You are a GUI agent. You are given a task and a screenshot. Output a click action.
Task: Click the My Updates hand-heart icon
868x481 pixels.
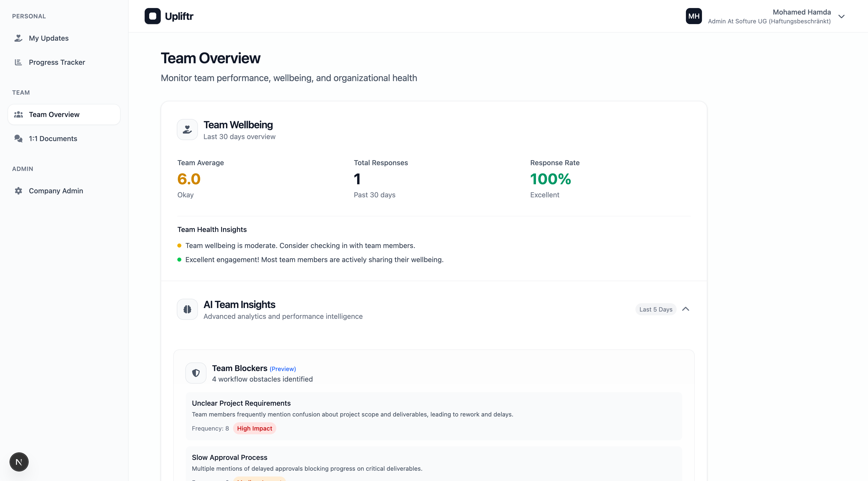pos(19,38)
